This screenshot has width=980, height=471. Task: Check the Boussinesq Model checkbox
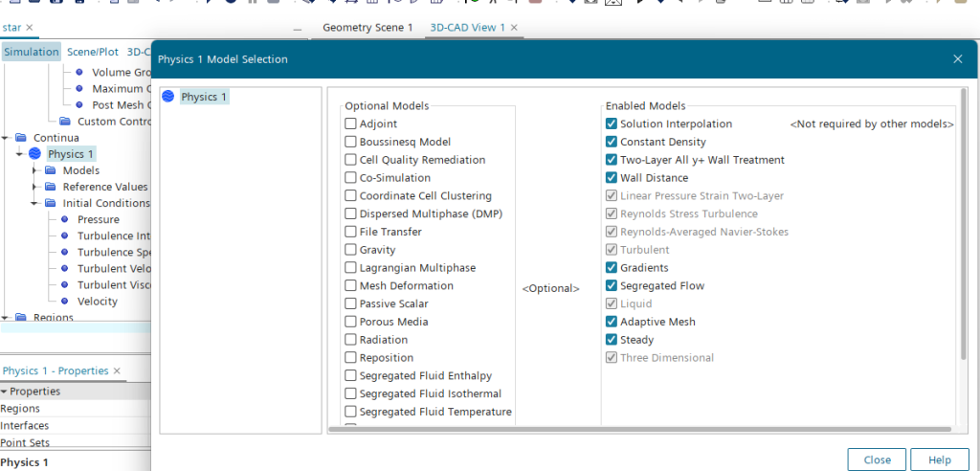point(350,142)
